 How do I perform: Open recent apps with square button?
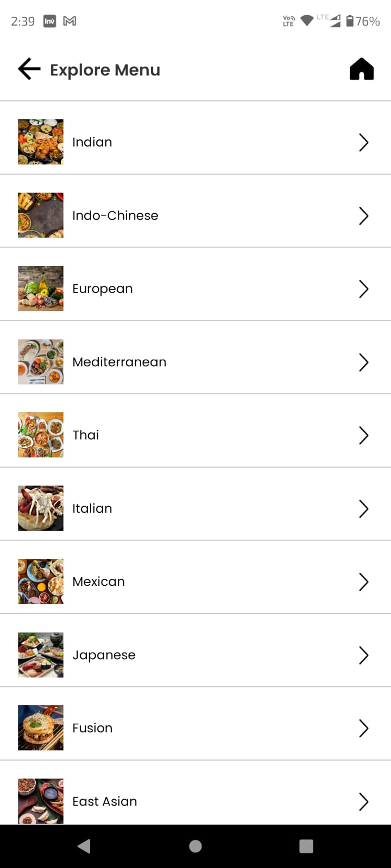click(x=306, y=846)
